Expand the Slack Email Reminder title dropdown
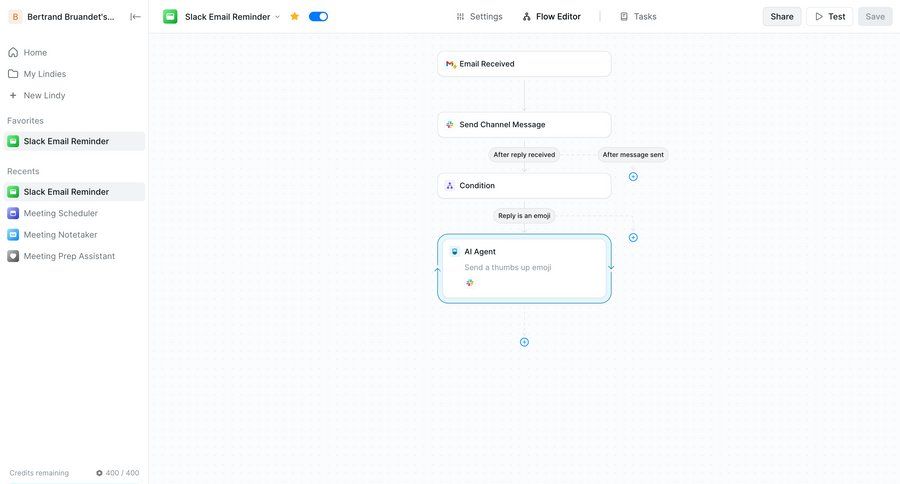900x484 pixels. (277, 17)
